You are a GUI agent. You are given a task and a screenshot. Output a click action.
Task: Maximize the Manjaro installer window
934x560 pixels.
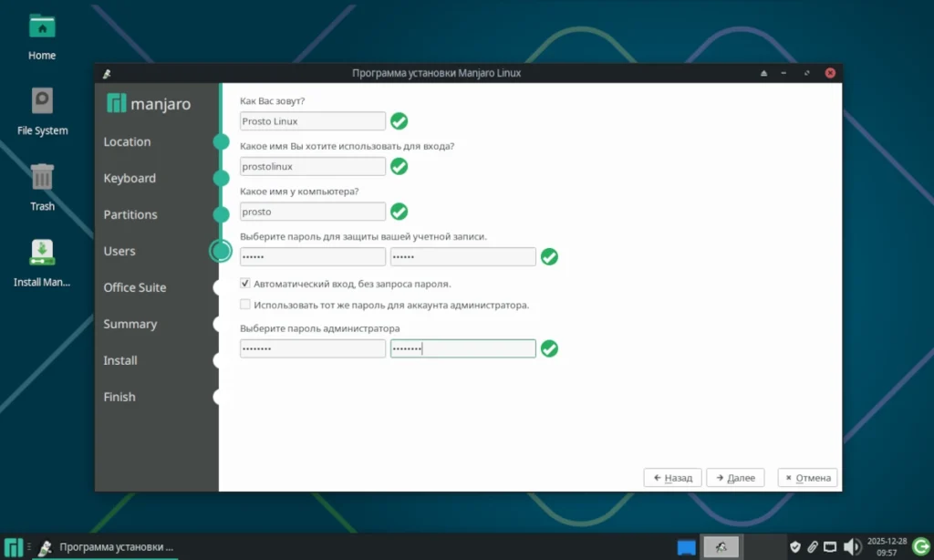(x=807, y=73)
